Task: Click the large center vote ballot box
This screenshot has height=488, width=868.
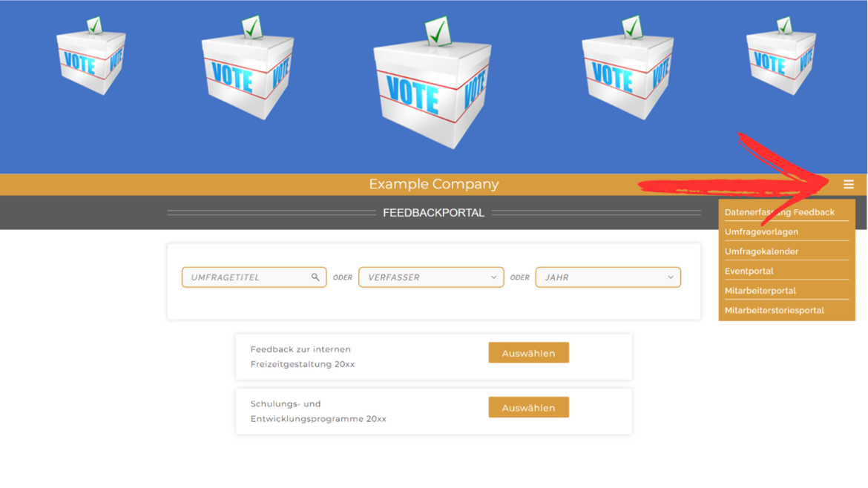Action: coord(433,83)
